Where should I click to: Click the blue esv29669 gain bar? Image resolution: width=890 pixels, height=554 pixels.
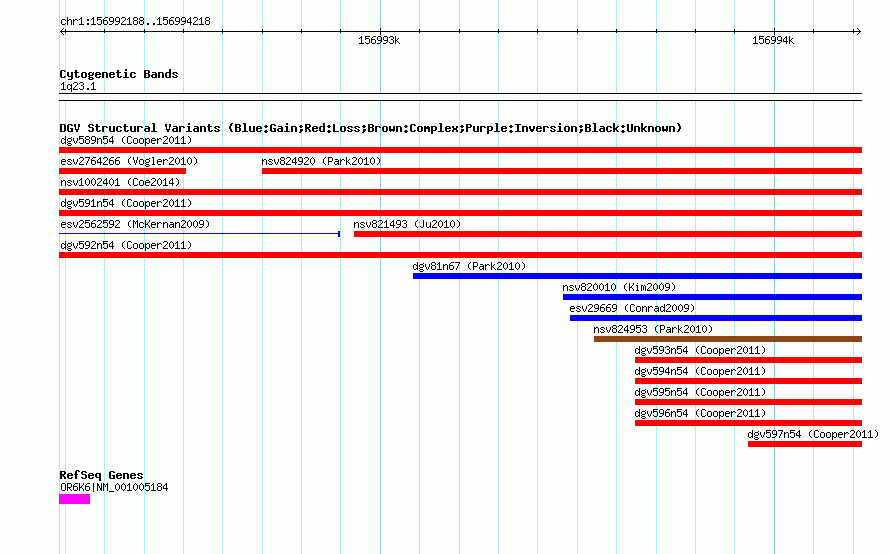[716, 318]
